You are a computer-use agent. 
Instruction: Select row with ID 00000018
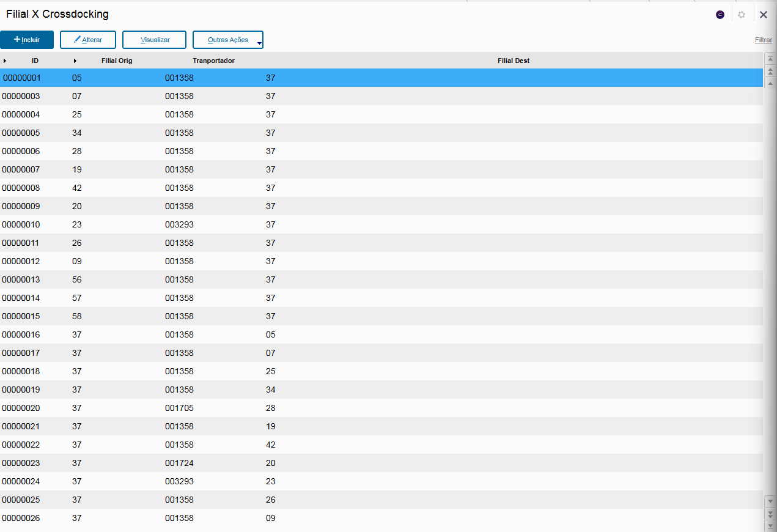tap(381, 371)
